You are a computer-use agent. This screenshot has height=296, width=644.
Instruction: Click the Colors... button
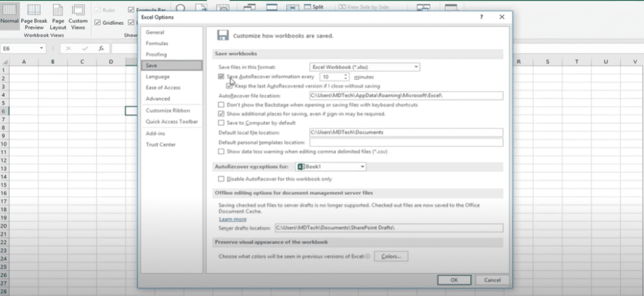pos(391,256)
